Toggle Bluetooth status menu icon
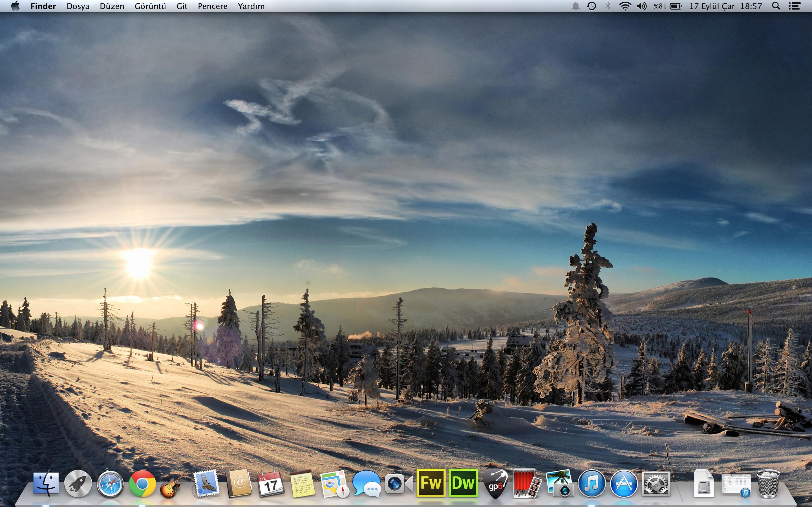 point(608,6)
